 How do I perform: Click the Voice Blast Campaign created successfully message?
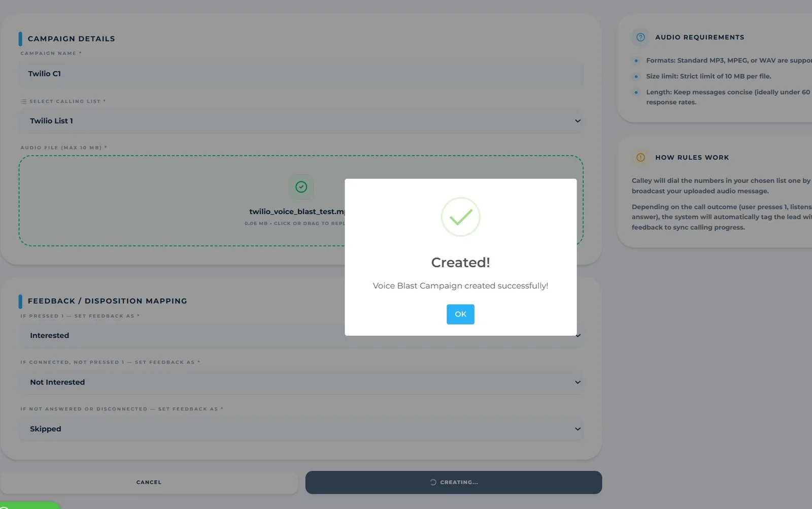pos(460,285)
